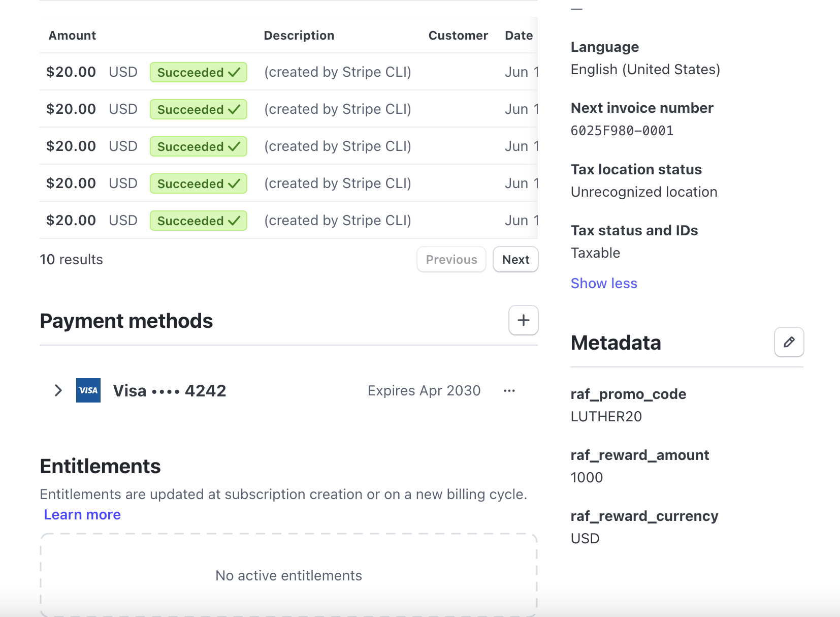Click the Customer column header
This screenshot has height=617, width=840.
coord(458,36)
